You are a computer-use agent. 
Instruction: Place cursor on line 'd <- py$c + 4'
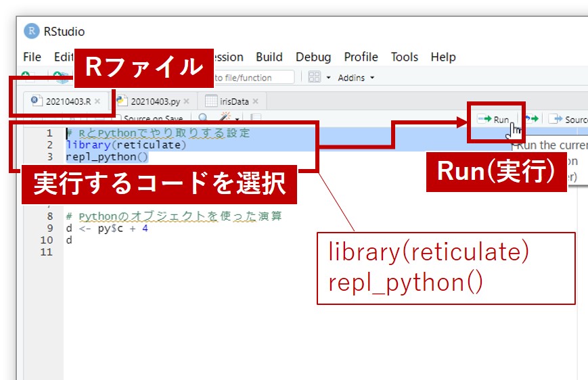[x=107, y=229]
